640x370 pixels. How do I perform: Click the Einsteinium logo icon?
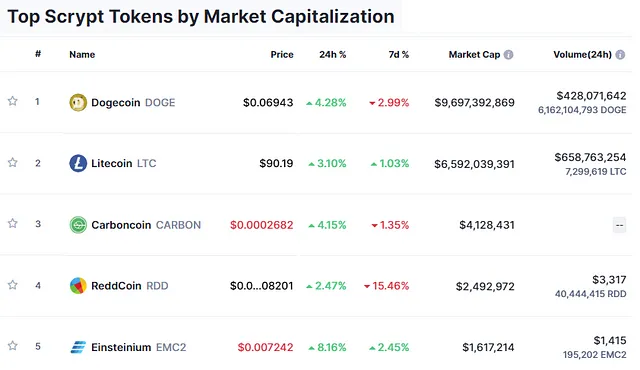point(78,347)
